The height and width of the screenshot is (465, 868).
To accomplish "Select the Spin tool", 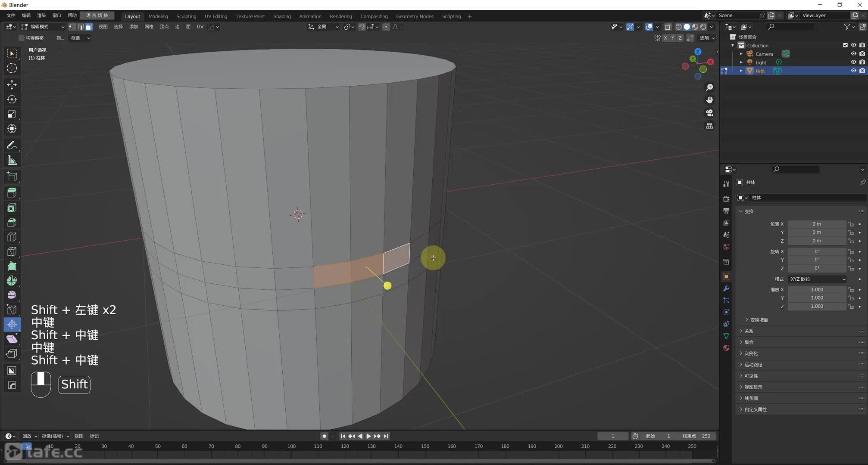I will [12, 281].
